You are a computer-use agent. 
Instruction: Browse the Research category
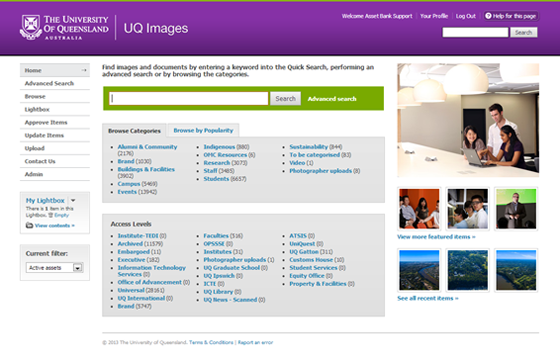pyautogui.click(x=217, y=163)
